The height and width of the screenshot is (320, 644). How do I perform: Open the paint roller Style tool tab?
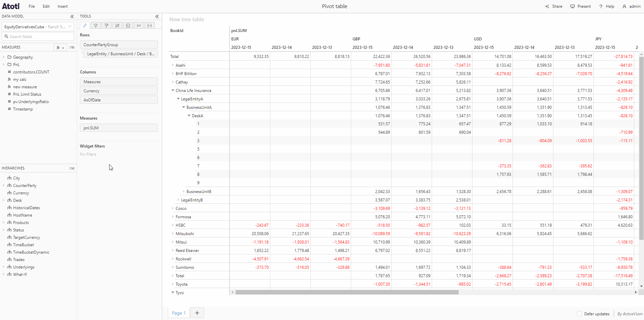tap(106, 25)
